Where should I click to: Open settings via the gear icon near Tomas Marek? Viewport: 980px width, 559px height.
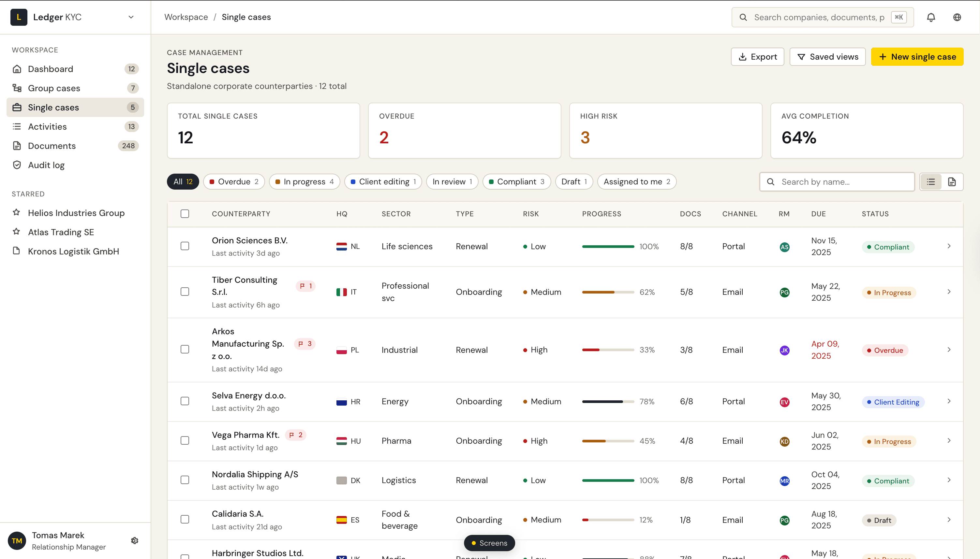click(x=134, y=540)
